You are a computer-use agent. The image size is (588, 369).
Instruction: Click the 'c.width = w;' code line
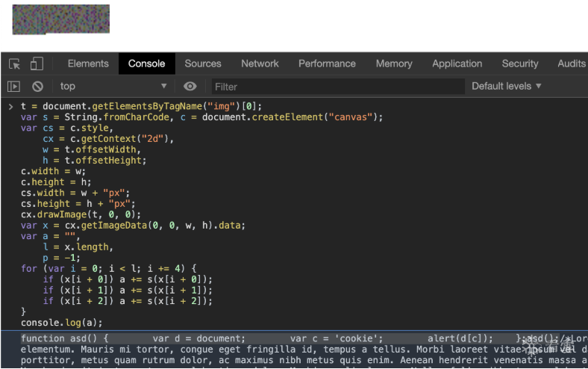(x=53, y=171)
